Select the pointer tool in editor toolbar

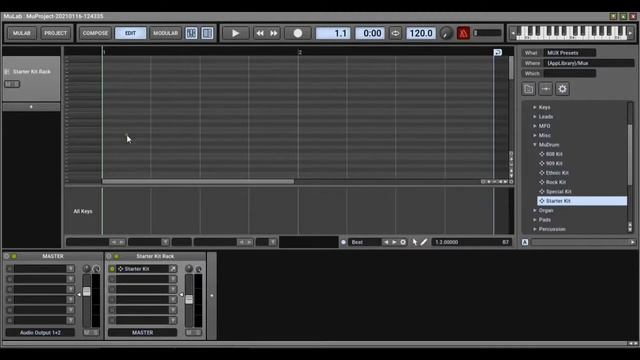[x=415, y=242]
